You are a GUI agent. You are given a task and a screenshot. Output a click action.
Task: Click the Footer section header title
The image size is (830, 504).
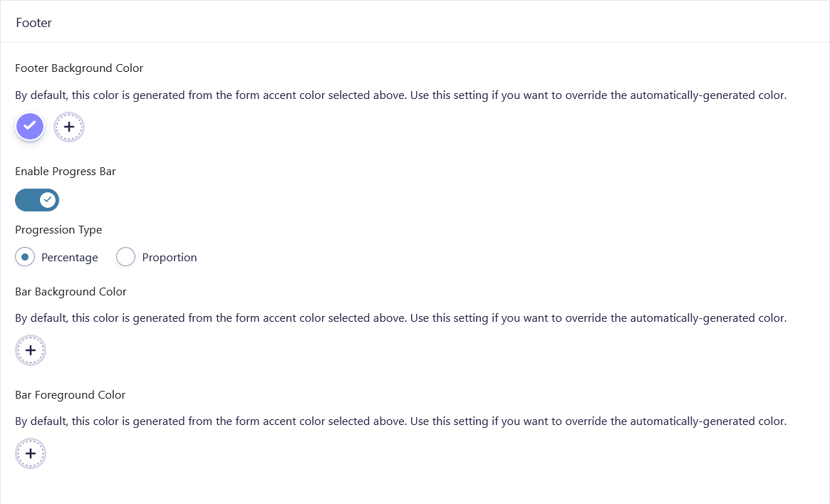[x=33, y=23]
